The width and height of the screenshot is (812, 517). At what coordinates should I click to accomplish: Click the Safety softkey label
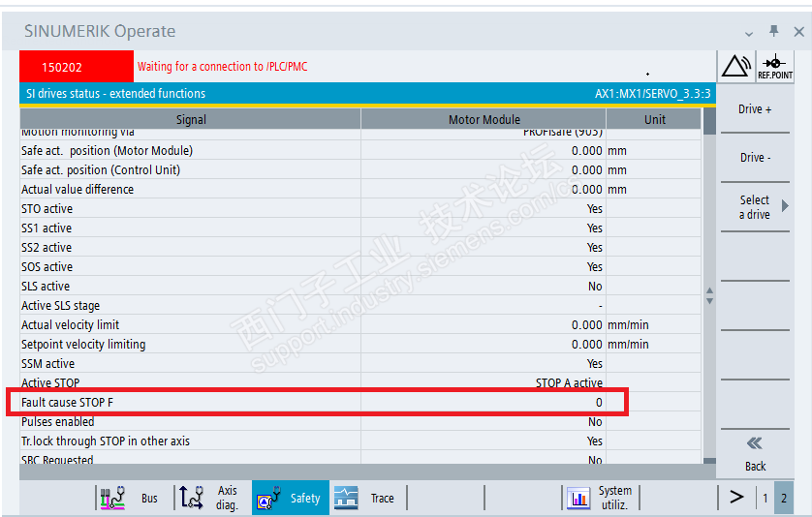click(305, 499)
